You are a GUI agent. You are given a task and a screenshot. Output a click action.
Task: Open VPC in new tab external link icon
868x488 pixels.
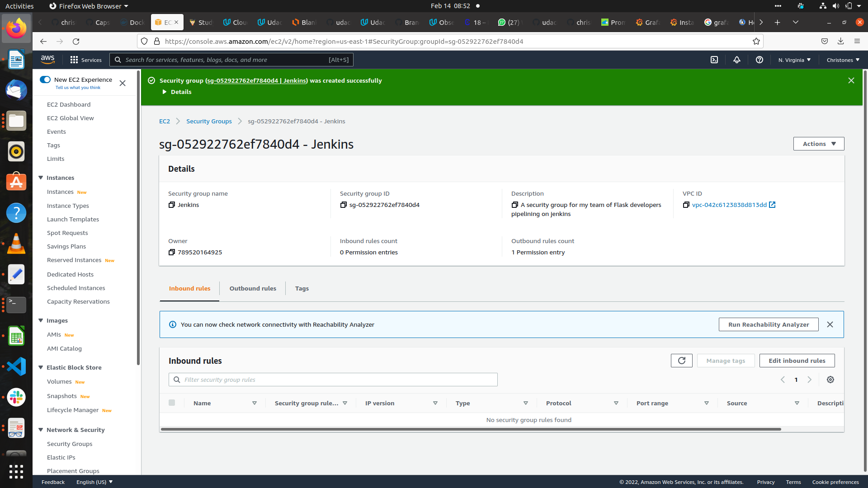pyautogui.click(x=772, y=205)
